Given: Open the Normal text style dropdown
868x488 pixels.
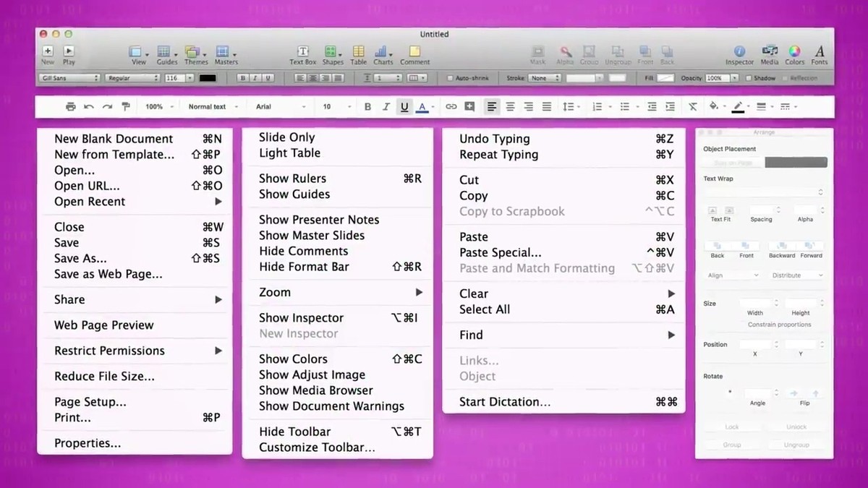Looking at the screenshot, I should pos(213,107).
